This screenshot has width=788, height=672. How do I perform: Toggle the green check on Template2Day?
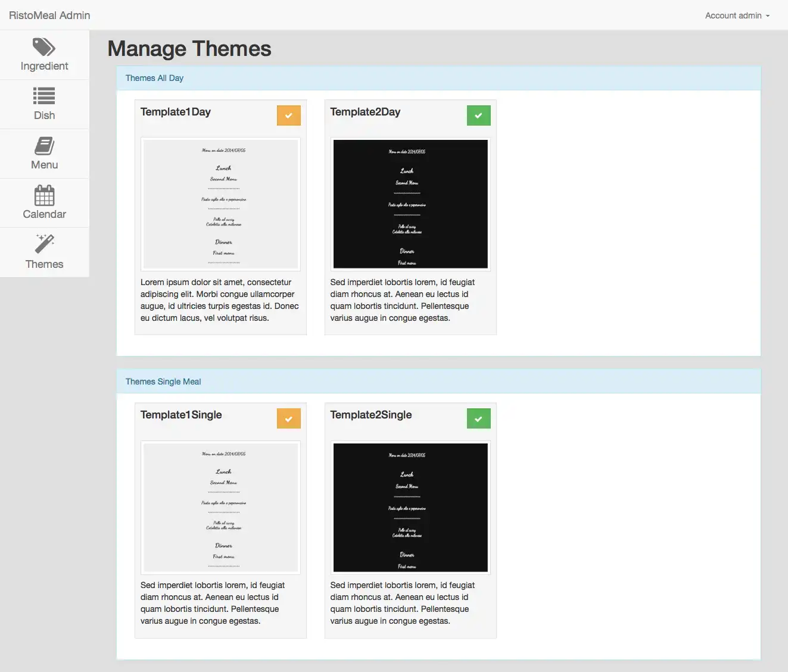click(x=479, y=115)
